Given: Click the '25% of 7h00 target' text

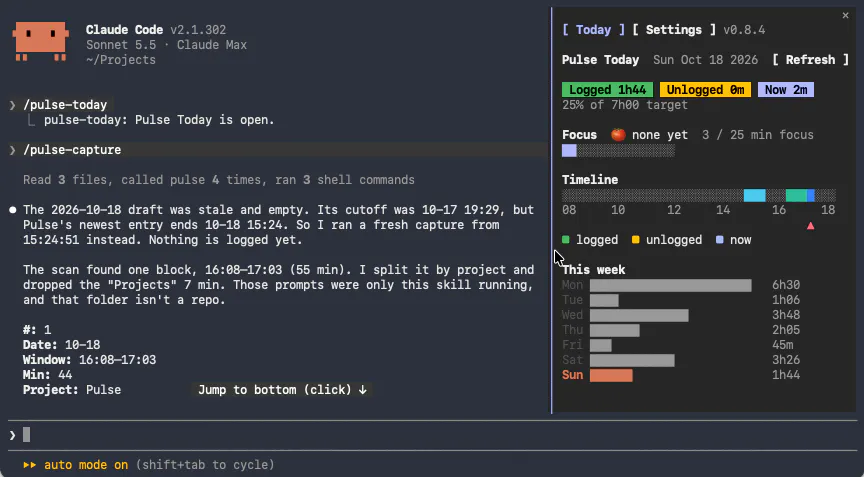Looking at the screenshot, I should click(x=625, y=105).
